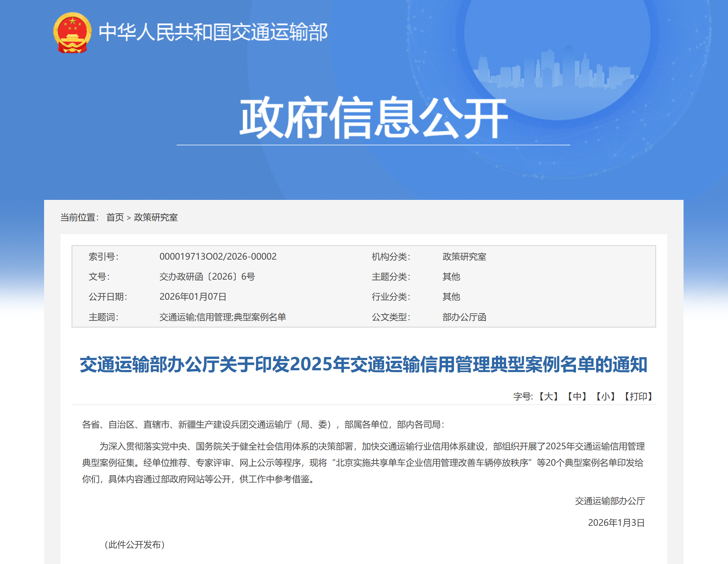The image size is (728, 564).
Task: Click the 部办公厅函 document type value
Action: [x=464, y=317]
